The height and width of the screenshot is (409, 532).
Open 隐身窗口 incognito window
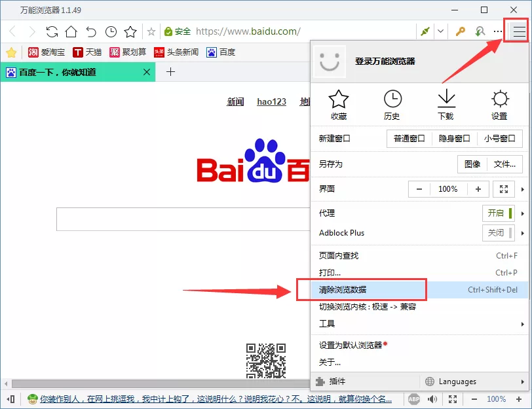point(454,139)
